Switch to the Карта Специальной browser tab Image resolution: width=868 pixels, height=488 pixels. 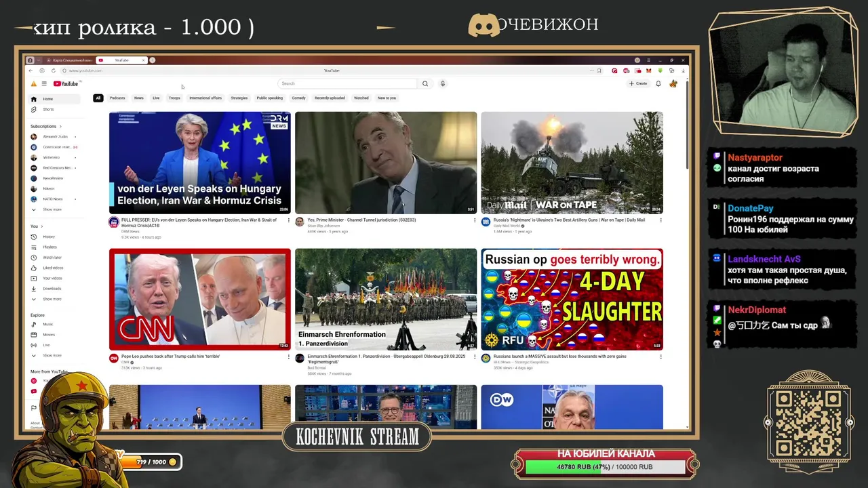70,60
